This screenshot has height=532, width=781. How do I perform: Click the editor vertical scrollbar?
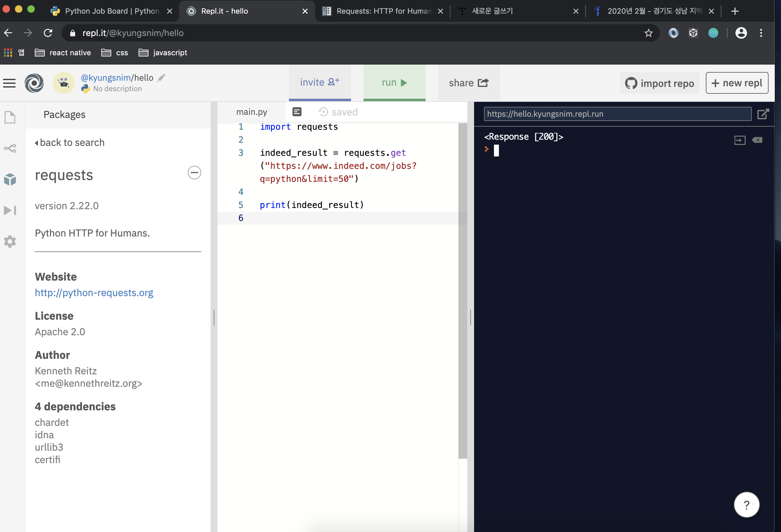point(462,289)
